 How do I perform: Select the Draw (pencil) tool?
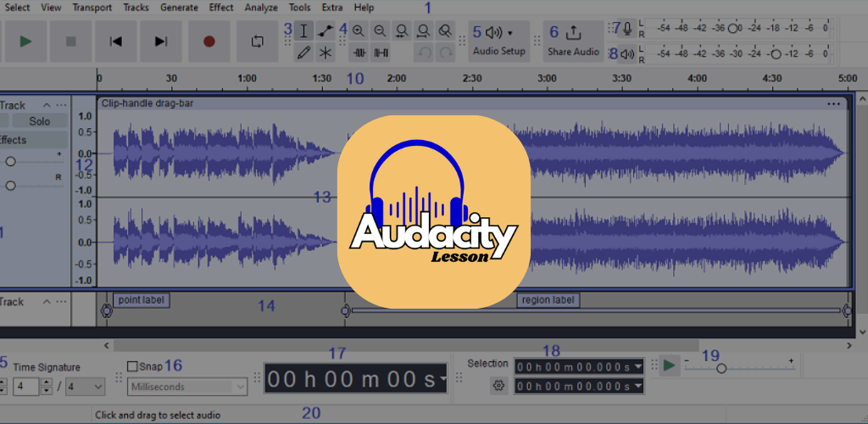(x=303, y=53)
